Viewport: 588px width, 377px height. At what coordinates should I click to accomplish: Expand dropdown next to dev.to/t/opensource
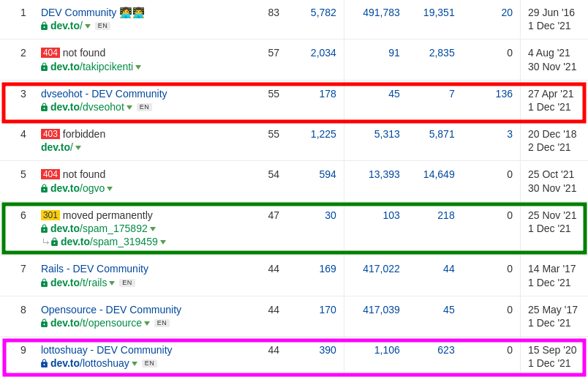[147, 324]
